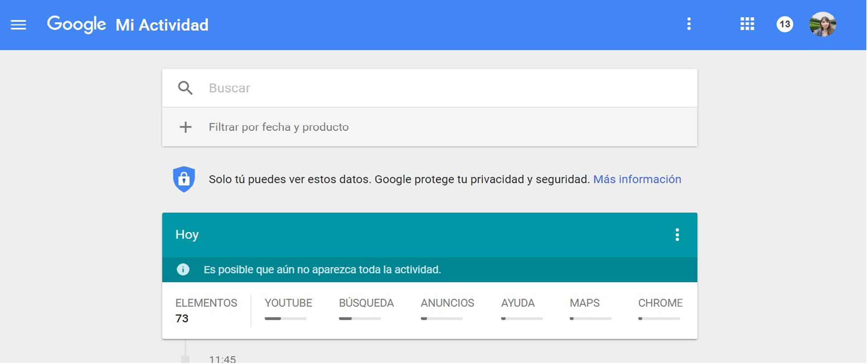Image resolution: width=868 pixels, height=364 pixels.
Task: Select the ANUNCIOS activity category
Action: tap(447, 303)
